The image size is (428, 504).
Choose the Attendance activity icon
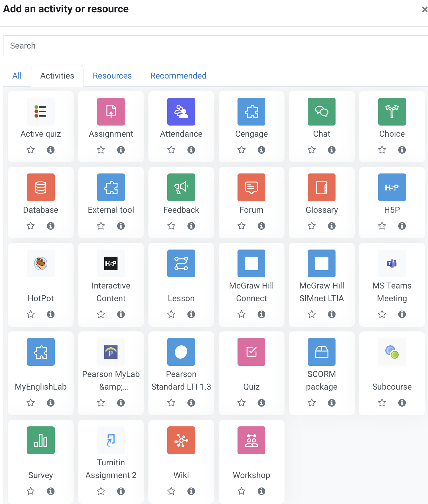(181, 112)
